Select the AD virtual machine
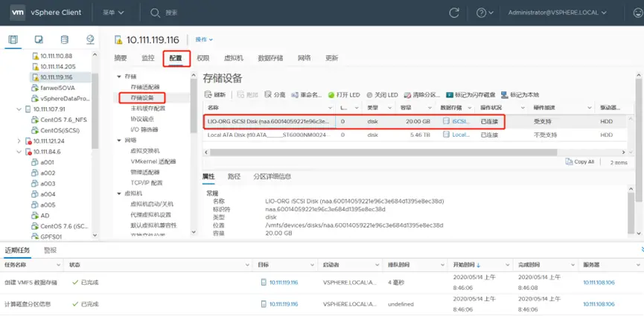This screenshot has width=644, height=316. tap(41, 216)
